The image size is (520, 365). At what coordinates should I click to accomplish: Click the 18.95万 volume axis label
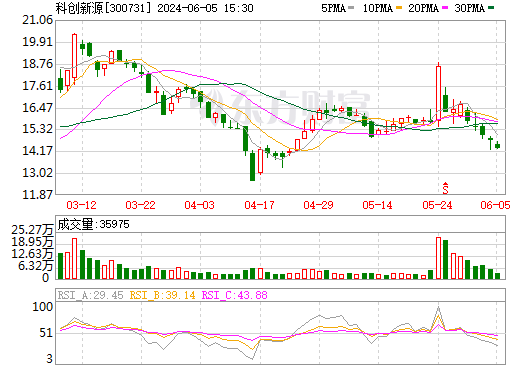click(32, 242)
